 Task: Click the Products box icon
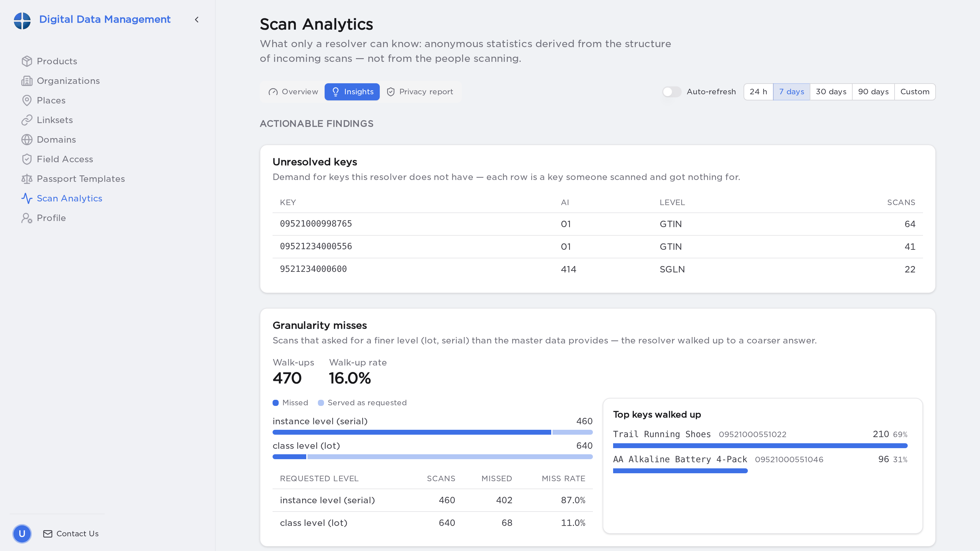[27, 61]
